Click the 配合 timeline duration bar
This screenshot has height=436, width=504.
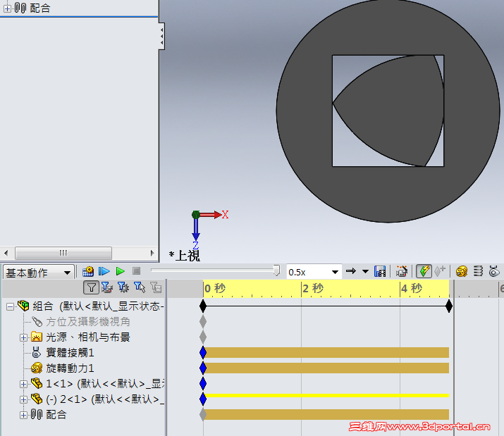click(326, 414)
